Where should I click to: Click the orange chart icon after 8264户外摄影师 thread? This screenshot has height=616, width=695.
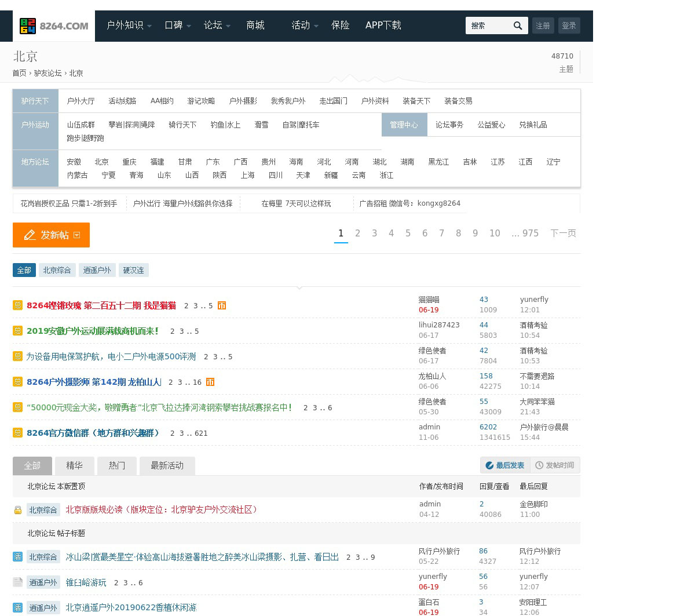click(x=210, y=382)
